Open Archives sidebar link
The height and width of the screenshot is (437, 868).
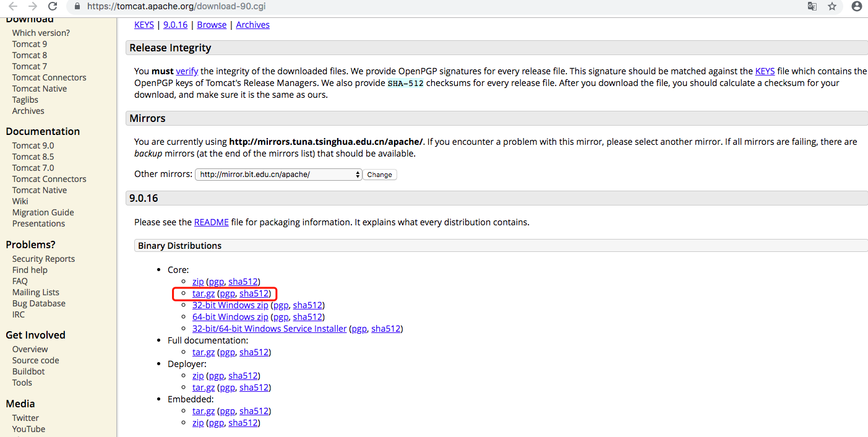coord(28,111)
